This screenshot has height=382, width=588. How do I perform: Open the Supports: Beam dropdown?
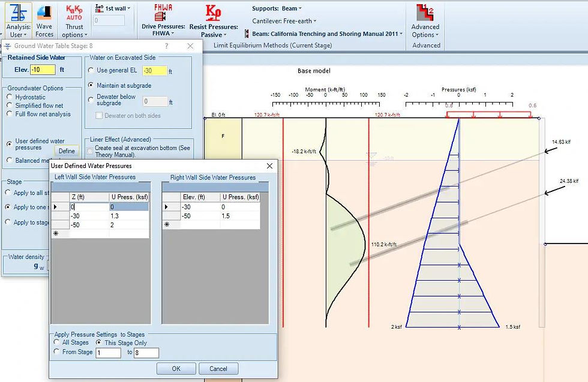277,8
